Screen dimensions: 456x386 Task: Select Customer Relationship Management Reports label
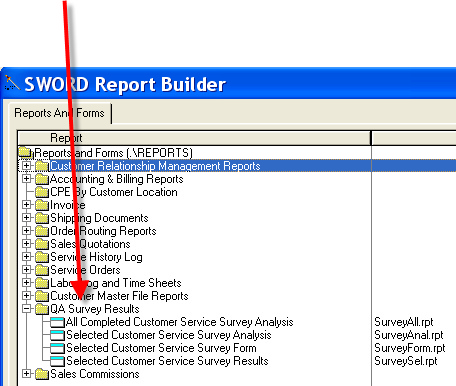pyautogui.click(x=155, y=166)
